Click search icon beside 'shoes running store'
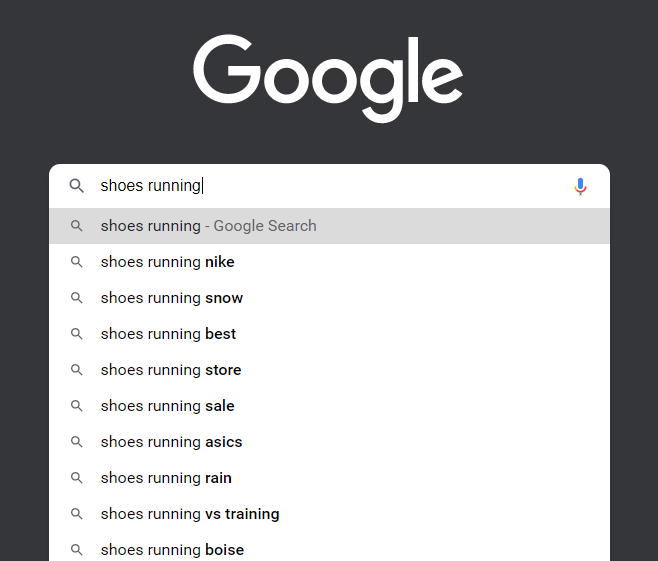The height and width of the screenshot is (561, 658). coord(76,370)
